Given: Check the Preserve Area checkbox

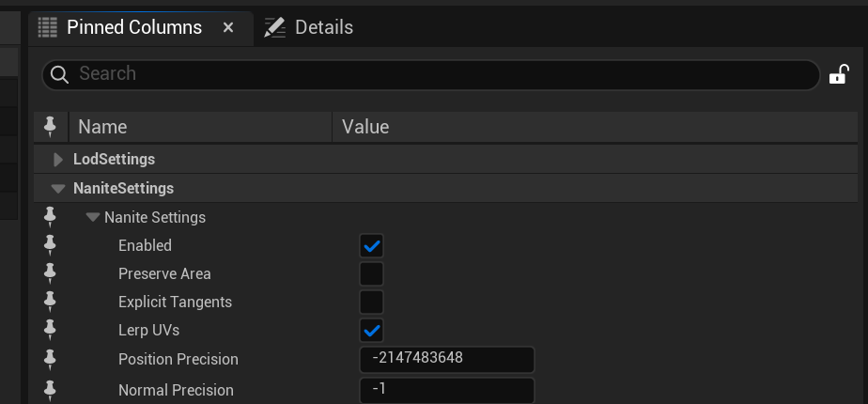Looking at the screenshot, I should pyautogui.click(x=371, y=274).
